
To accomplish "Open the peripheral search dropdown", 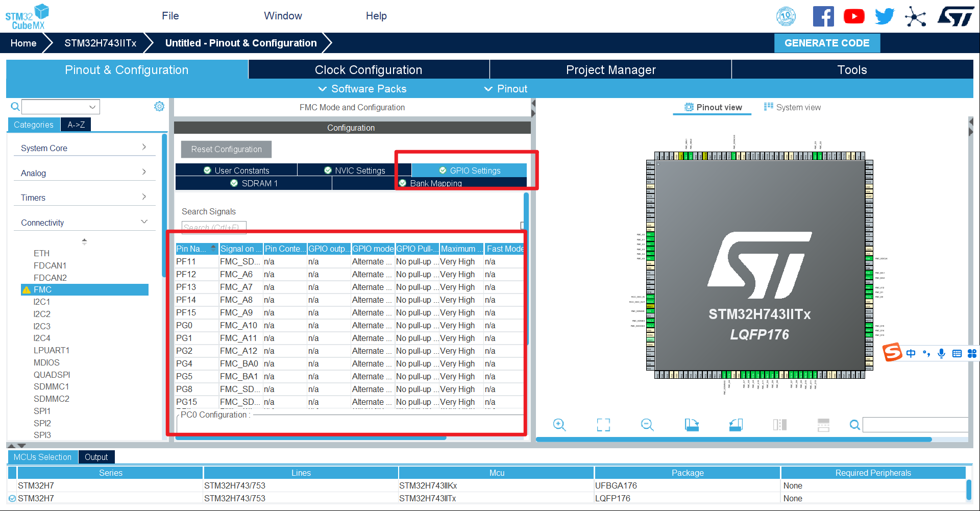I will tap(92, 107).
